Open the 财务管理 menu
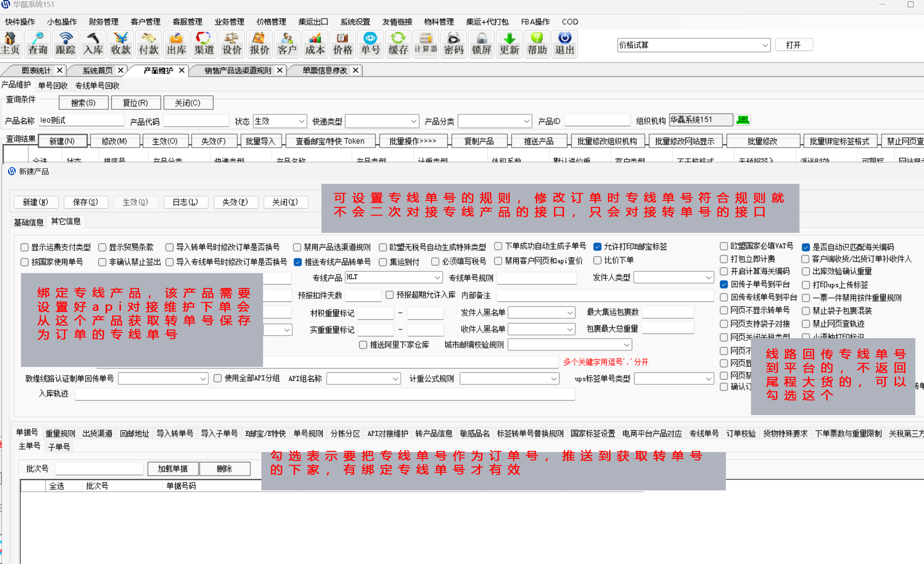924x564 pixels. 104,22
